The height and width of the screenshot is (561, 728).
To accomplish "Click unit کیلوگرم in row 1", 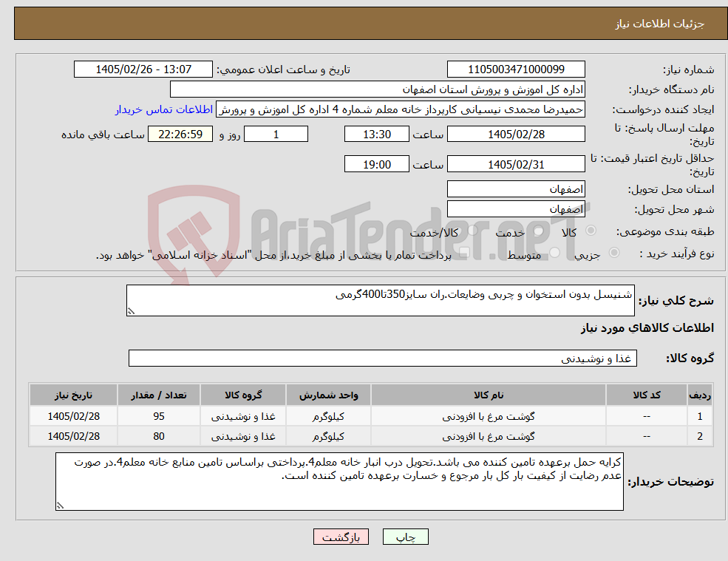I will click(328, 416).
